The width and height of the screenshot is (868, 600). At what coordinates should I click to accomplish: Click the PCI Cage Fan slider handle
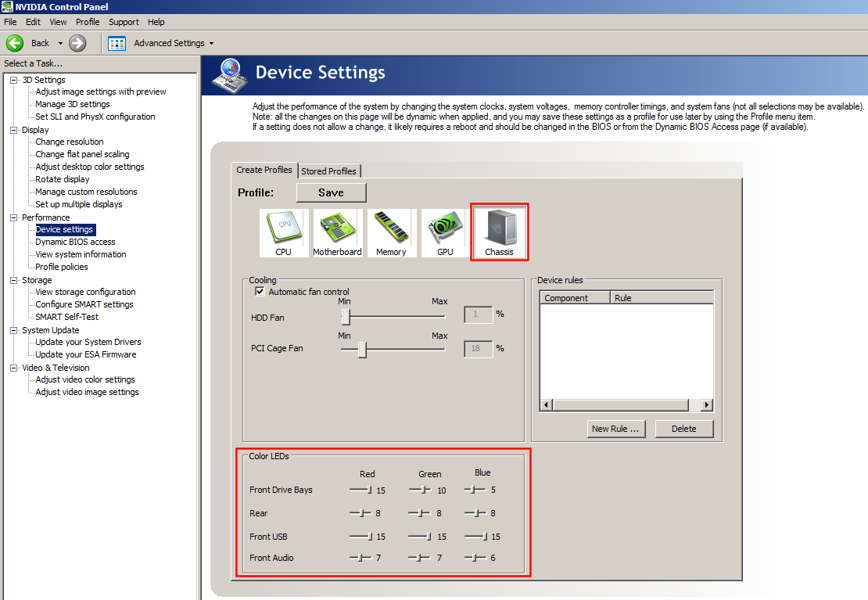pyautogui.click(x=362, y=350)
